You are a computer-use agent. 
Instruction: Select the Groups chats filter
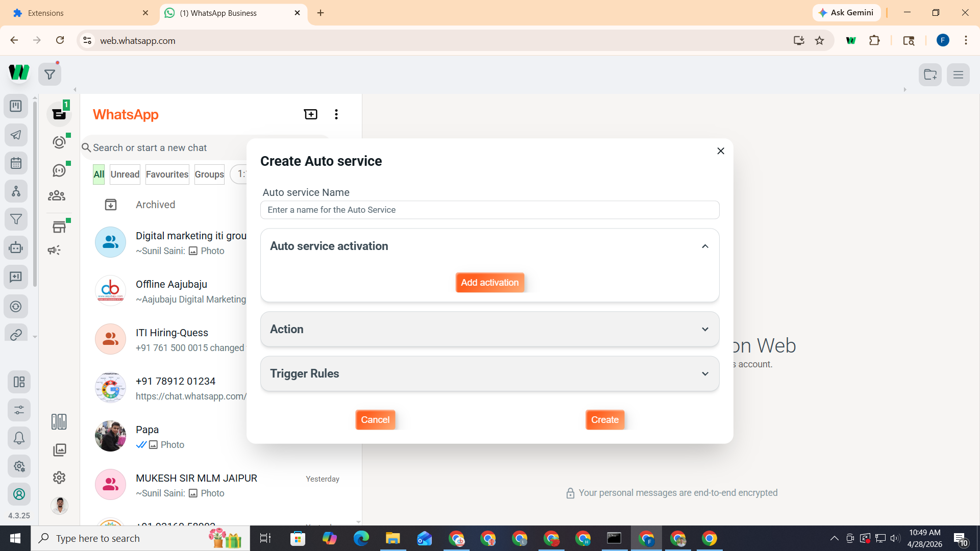209,174
